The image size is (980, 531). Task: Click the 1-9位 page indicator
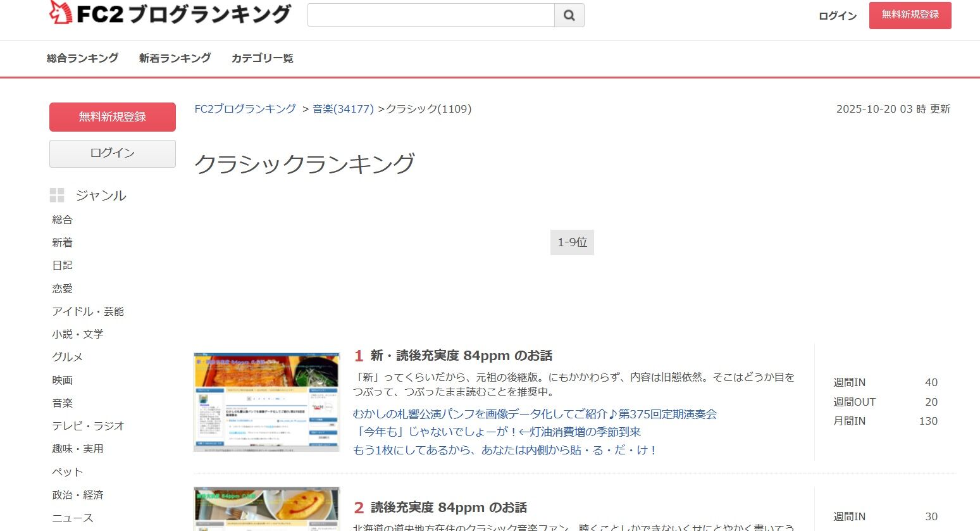pos(573,242)
